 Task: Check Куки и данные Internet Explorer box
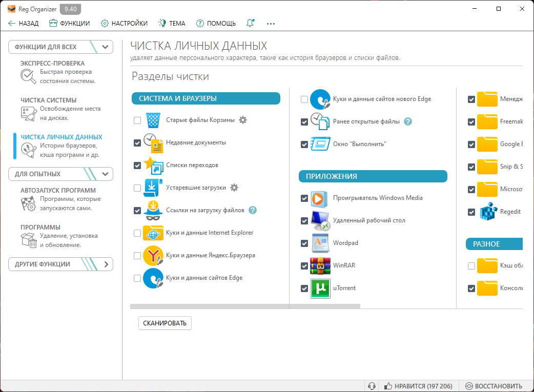[137, 233]
